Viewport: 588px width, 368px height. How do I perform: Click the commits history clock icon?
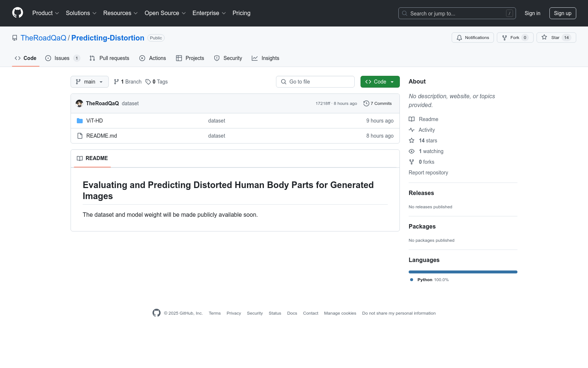[x=366, y=103]
